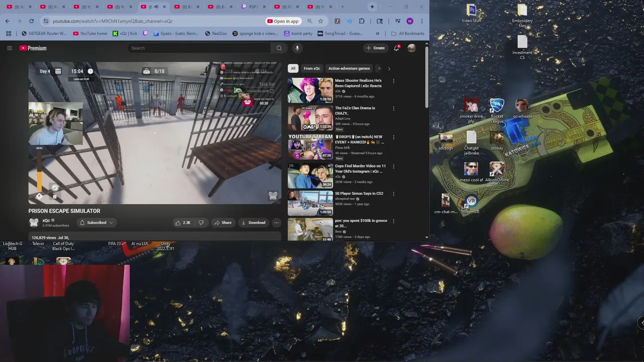Open the xQc channel name link
The height and width of the screenshot is (362, 644).
46,220
